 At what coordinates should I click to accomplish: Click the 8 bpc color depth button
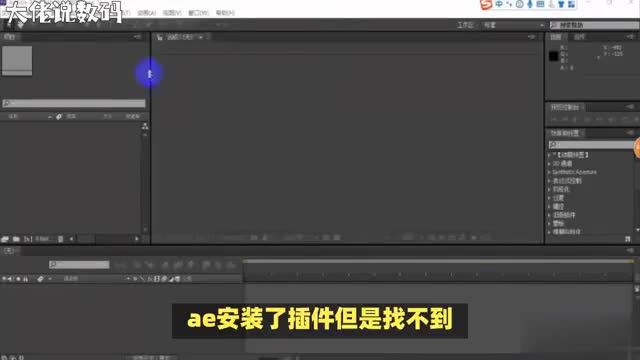click(42, 239)
